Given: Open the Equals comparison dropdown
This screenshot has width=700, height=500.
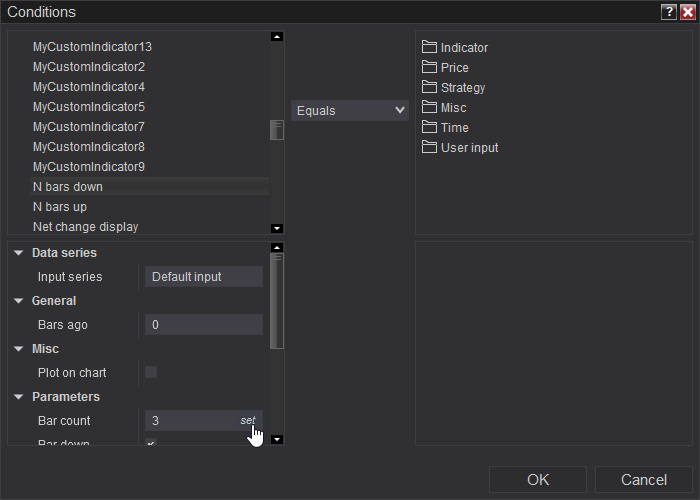Looking at the screenshot, I should pyautogui.click(x=349, y=110).
